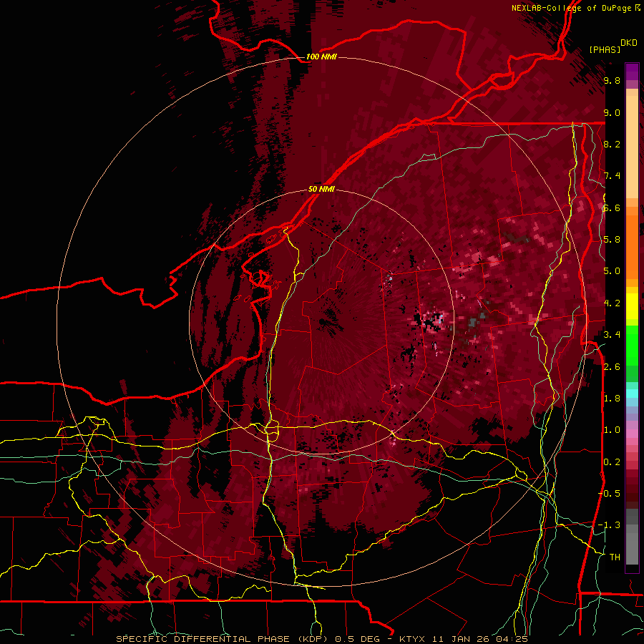Screen dimensions: 644x644
Task: Click the 1.0 value on color scale
Action: click(x=612, y=430)
